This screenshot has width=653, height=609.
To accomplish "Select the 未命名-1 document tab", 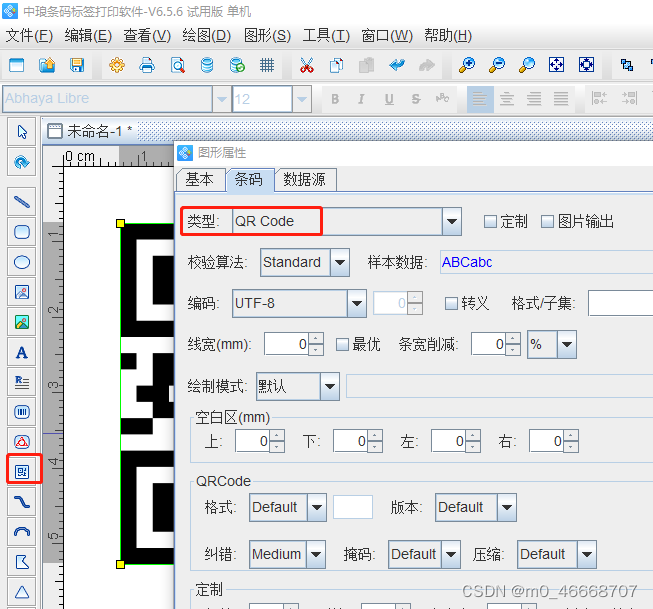I will point(90,131).
